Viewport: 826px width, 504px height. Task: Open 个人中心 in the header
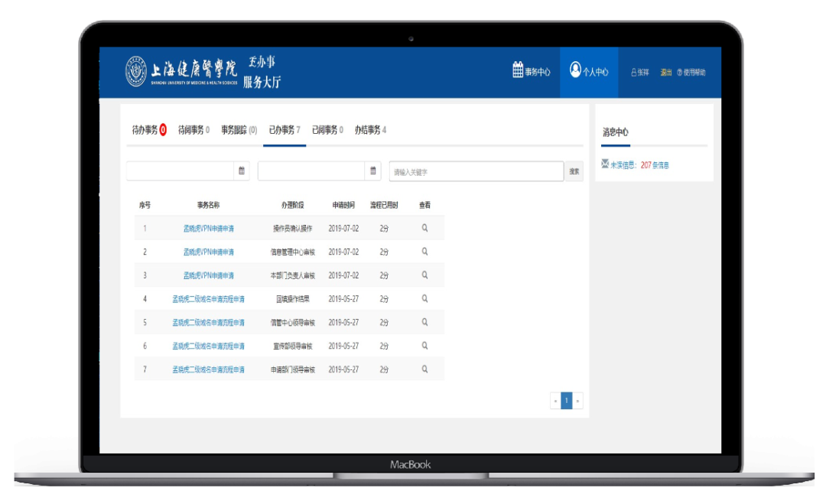click(x=589, y=72)
